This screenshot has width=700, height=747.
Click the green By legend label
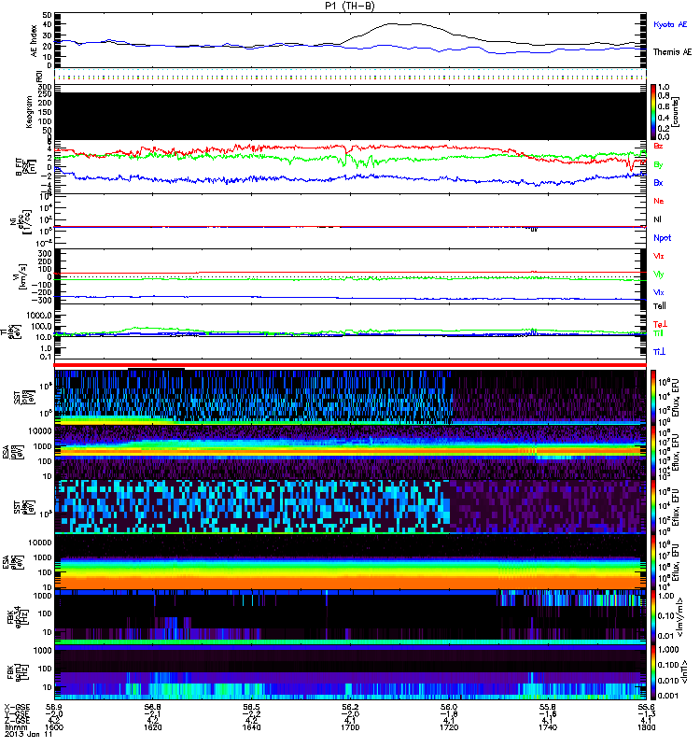pos(658,164)
